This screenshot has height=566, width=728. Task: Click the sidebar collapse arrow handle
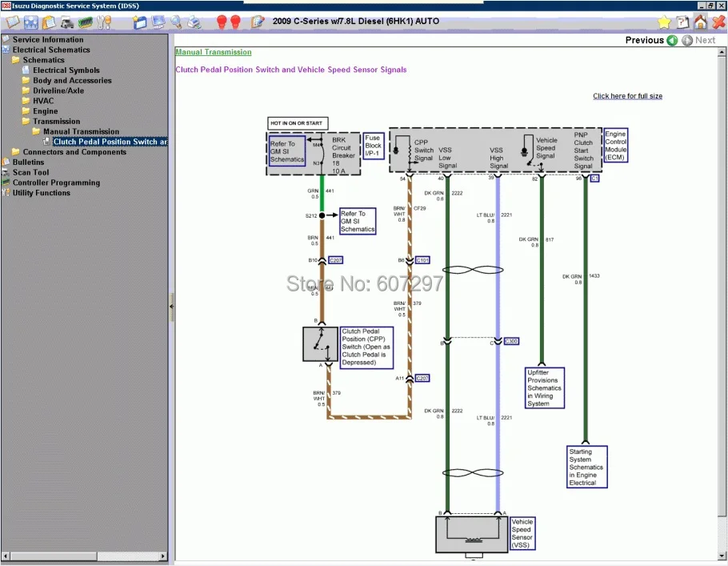coord(171,307)
